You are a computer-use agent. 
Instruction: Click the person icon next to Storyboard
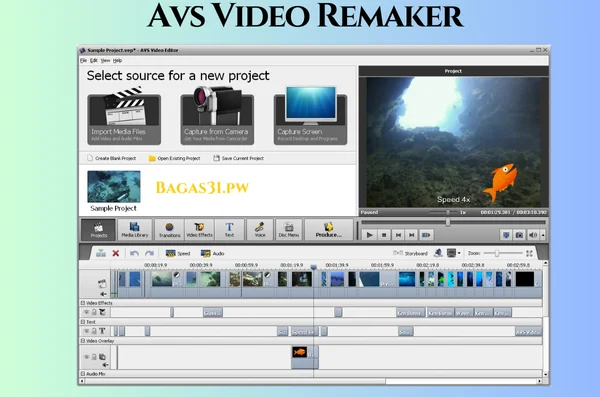[x=438, y=253]
